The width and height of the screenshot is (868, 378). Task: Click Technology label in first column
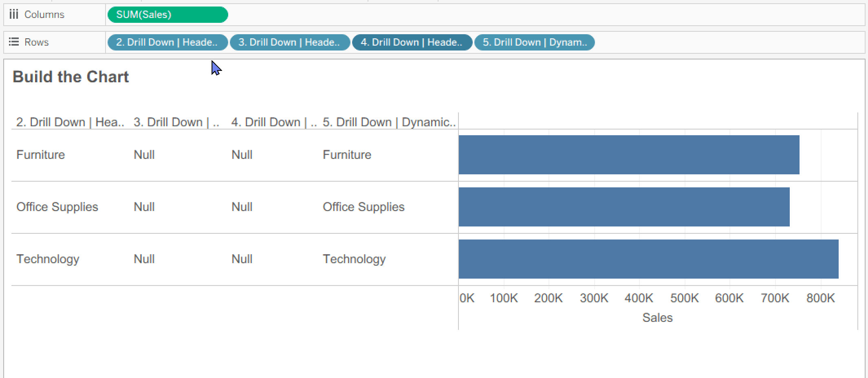(48, 259)
